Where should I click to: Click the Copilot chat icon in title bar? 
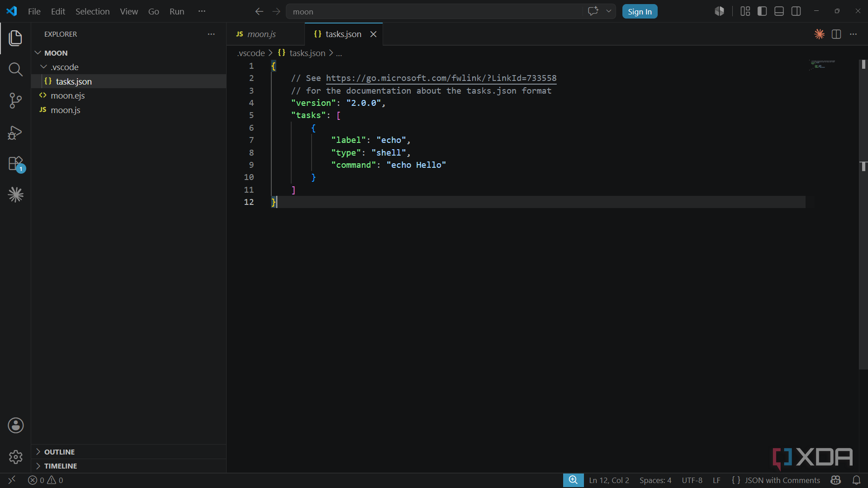(x=593, y=11)
